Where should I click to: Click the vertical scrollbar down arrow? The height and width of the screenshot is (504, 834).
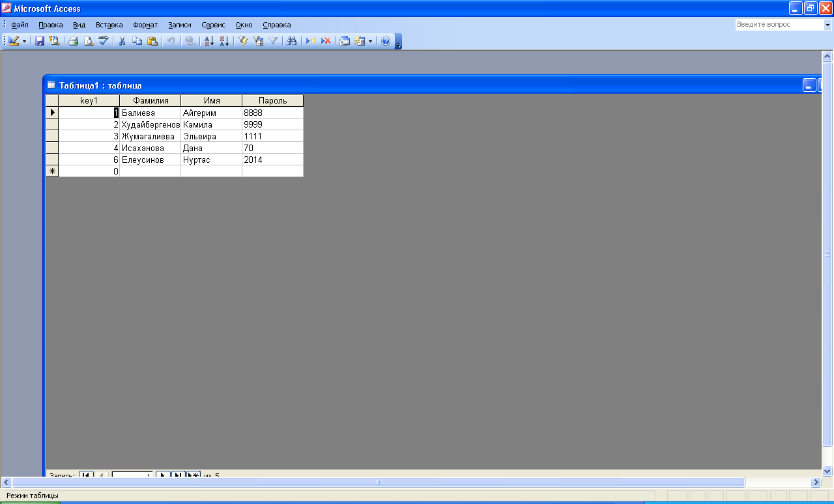click(x=827, y=471)
